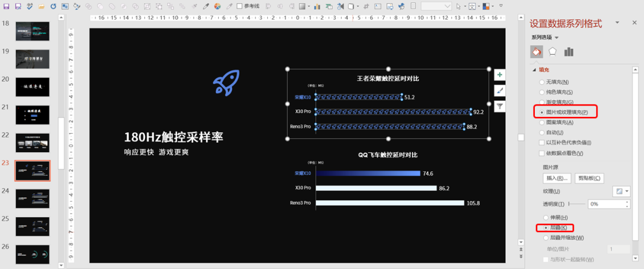644x269 pixels.
Task: Open the empty combo box in toolbar
Action: 436,6
